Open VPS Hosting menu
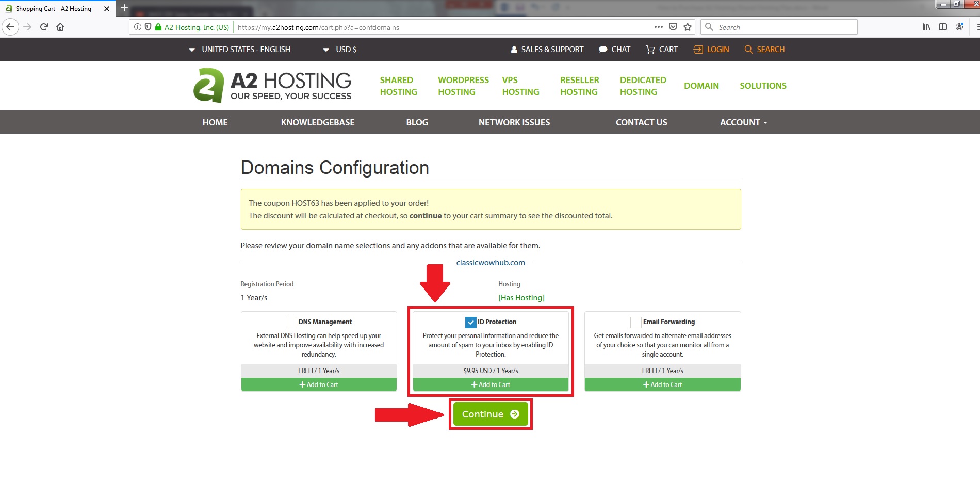The height and width of the screenshot is (498, 980). [x=520, y=86]
